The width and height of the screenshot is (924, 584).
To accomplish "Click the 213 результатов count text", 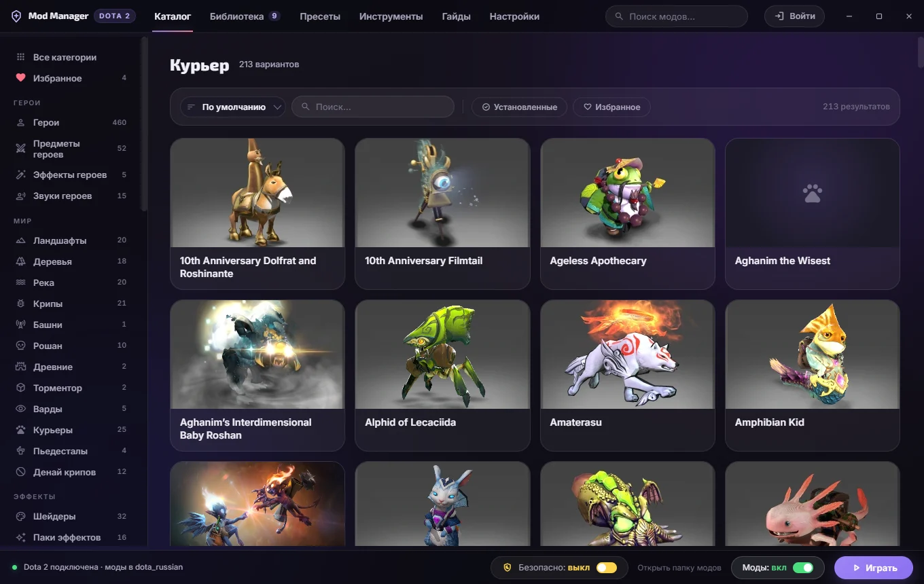I will point(856,107).
